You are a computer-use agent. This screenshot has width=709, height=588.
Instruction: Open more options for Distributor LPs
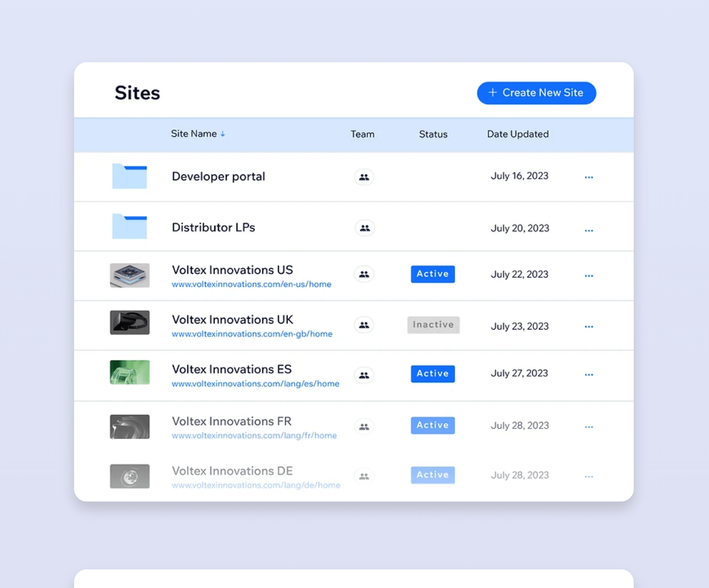[588, 230]
